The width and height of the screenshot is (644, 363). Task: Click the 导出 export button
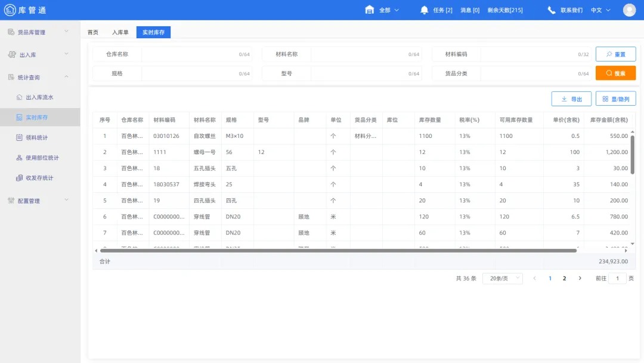coord(571,99)
